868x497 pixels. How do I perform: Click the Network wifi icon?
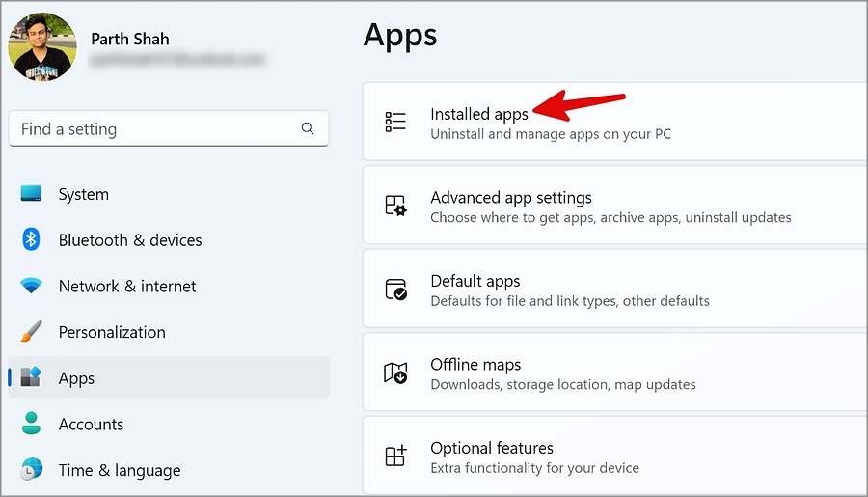(31, 286)
